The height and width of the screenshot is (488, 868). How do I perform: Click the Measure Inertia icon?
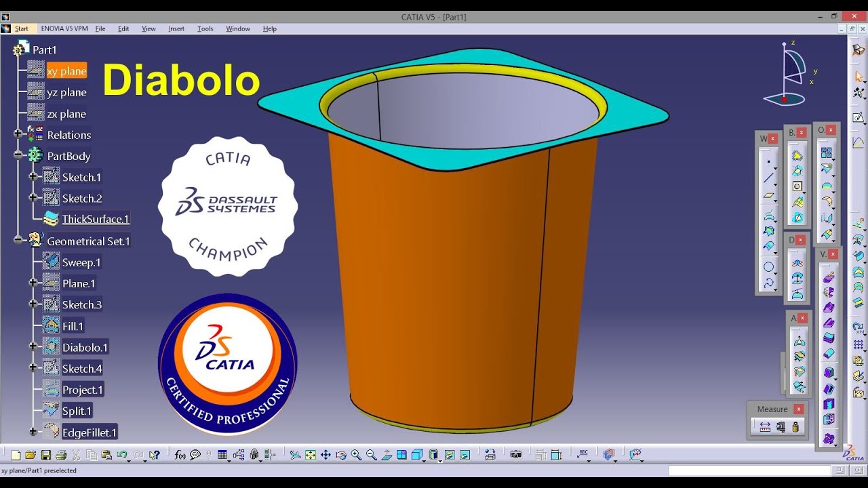[x=795, y=427]
